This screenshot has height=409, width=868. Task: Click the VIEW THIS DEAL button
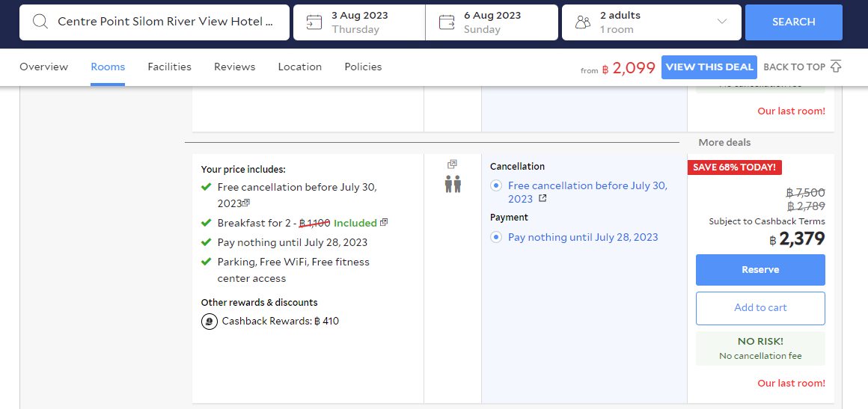click(x=709, y=67)
